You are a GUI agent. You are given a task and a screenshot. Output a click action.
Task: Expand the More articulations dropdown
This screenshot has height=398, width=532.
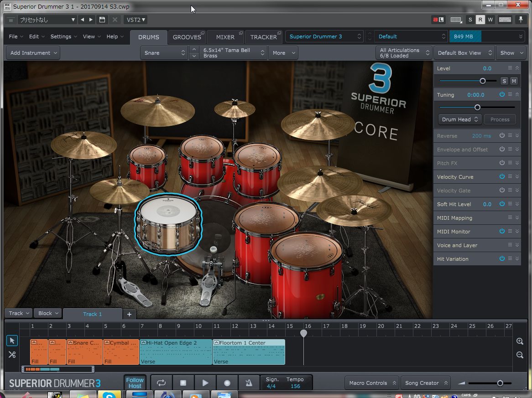283,52
